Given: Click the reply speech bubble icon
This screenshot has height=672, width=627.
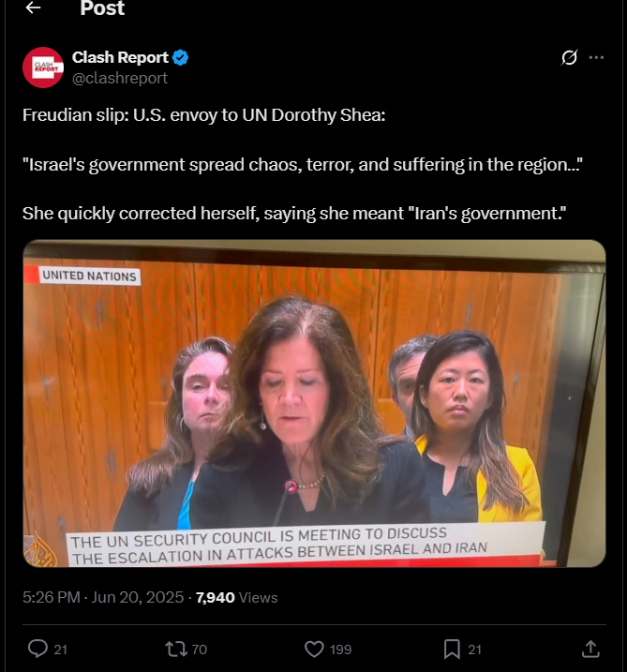Looking at the screenshot, I should 37,649.
